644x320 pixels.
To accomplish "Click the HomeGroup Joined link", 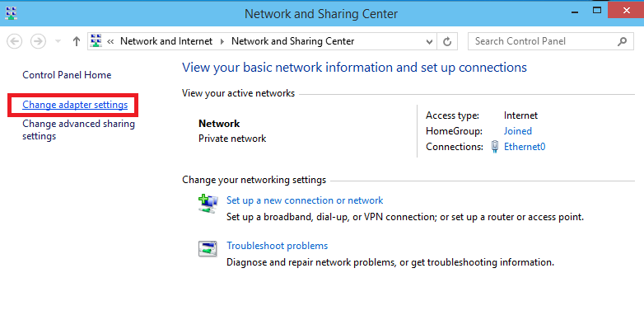I will click(x=517, y=131).
